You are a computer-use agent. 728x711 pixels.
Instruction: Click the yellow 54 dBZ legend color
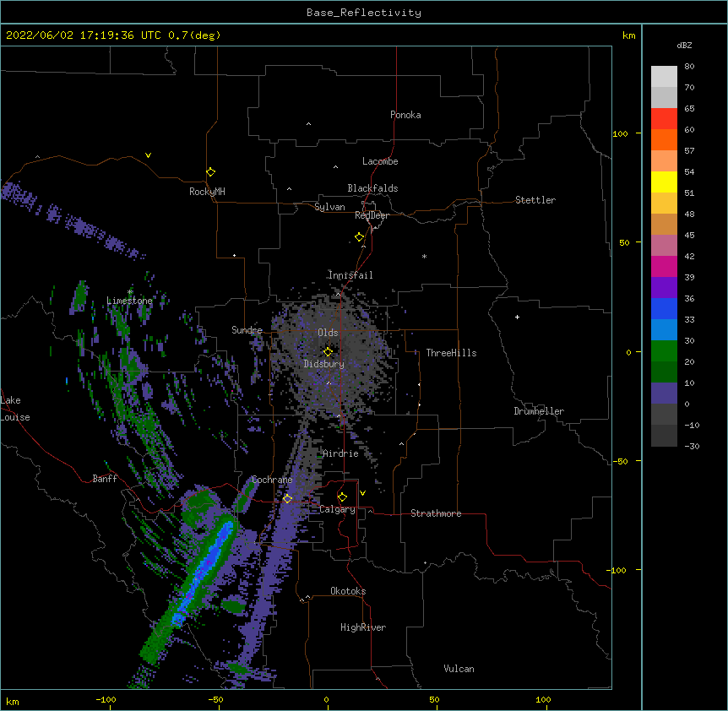tap(664, 182)
